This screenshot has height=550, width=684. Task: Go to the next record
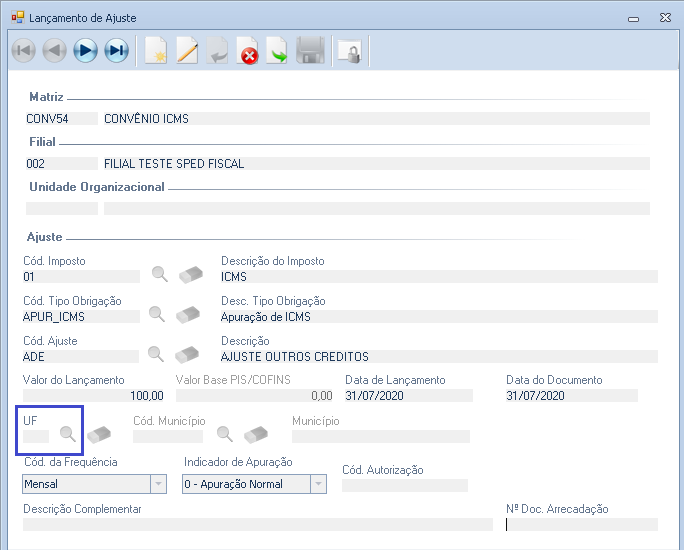(86, 51)
